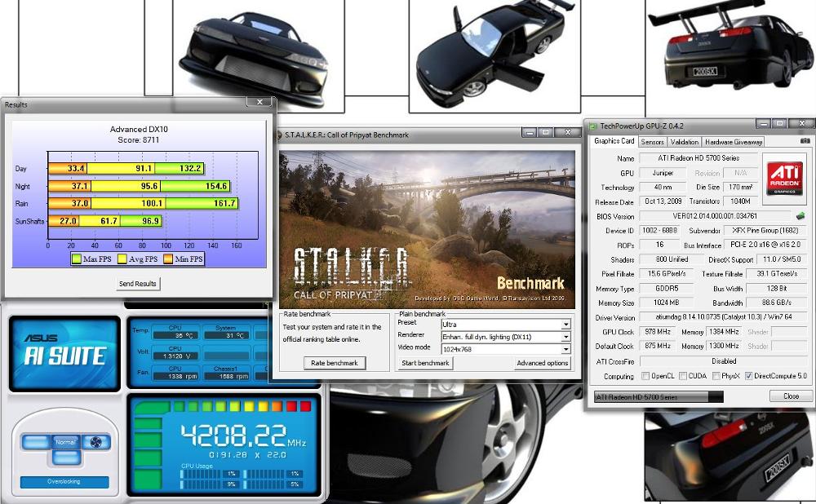Screen dimensions: 816x504
Task: Close the Results window
Action: (x=259, y=102)
